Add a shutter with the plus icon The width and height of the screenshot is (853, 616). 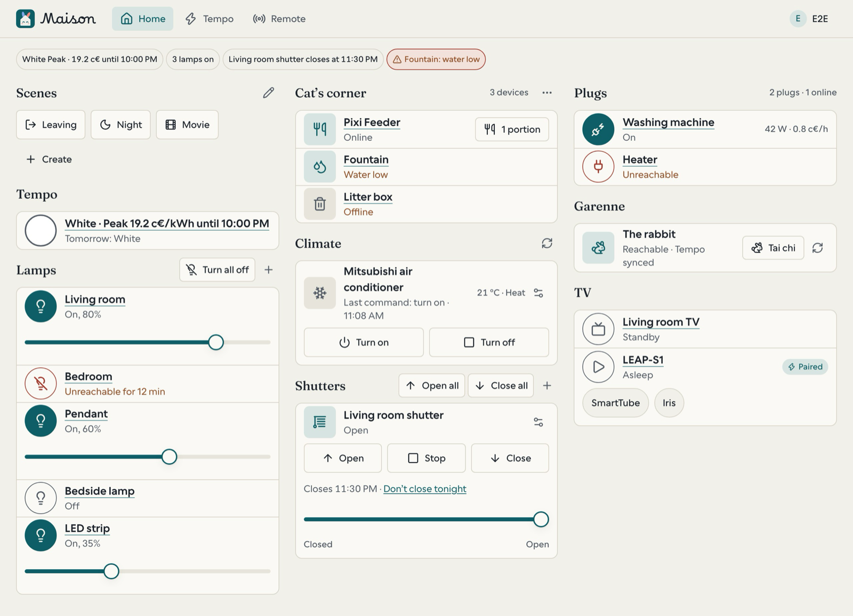pyautogui.click(x=547, y=385)
